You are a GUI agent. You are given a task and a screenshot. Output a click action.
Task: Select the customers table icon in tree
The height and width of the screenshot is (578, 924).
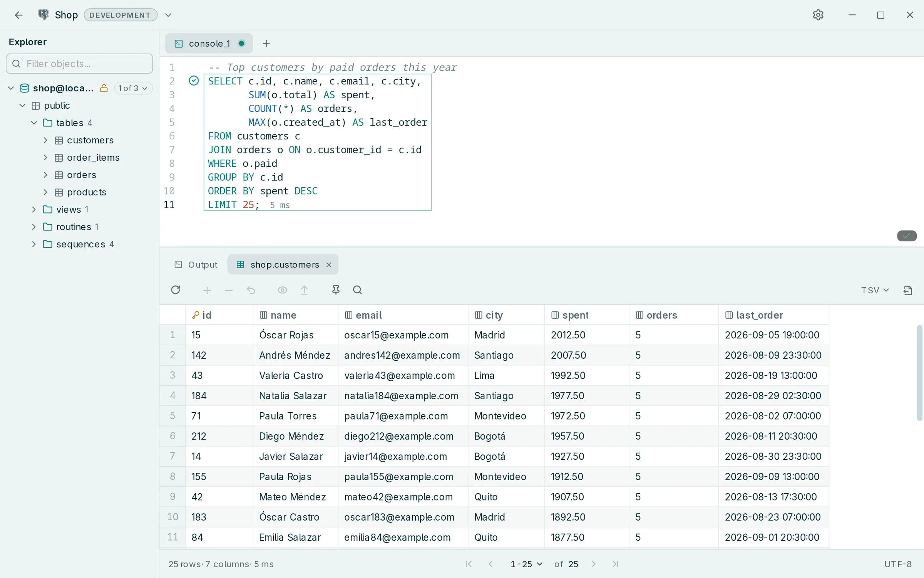59,140
